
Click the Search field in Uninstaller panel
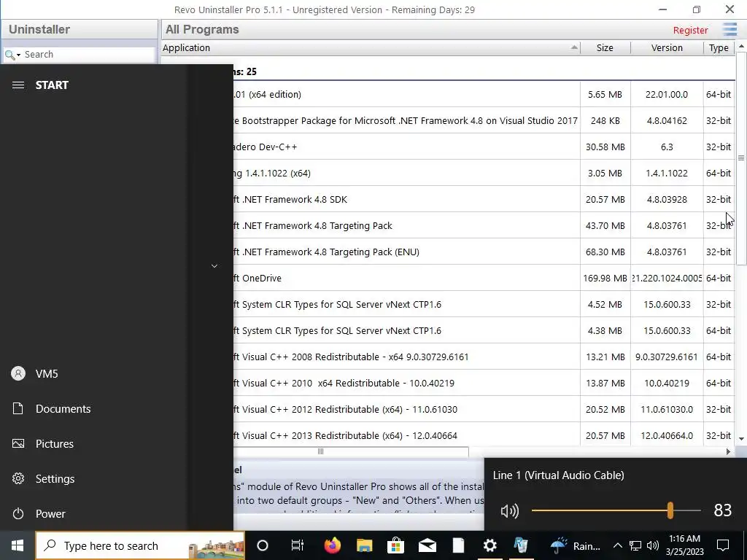(88, 54)
